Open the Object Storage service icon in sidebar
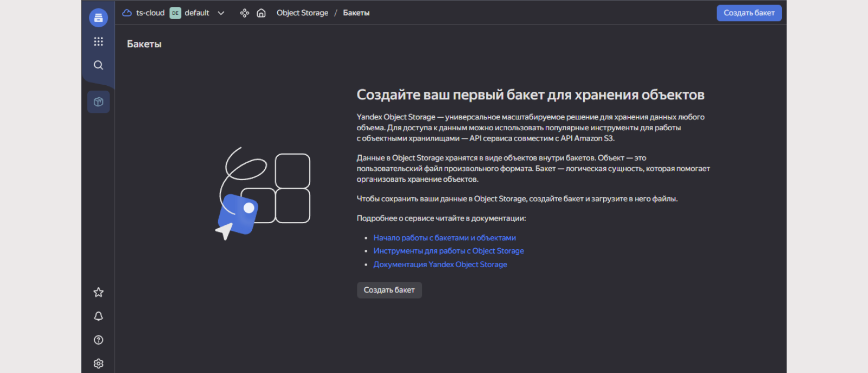868x373 pixels. (x=98, y=18)
